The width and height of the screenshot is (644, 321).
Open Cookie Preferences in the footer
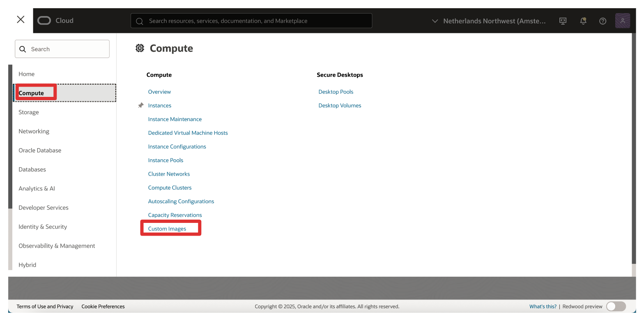tap(103, 306)
